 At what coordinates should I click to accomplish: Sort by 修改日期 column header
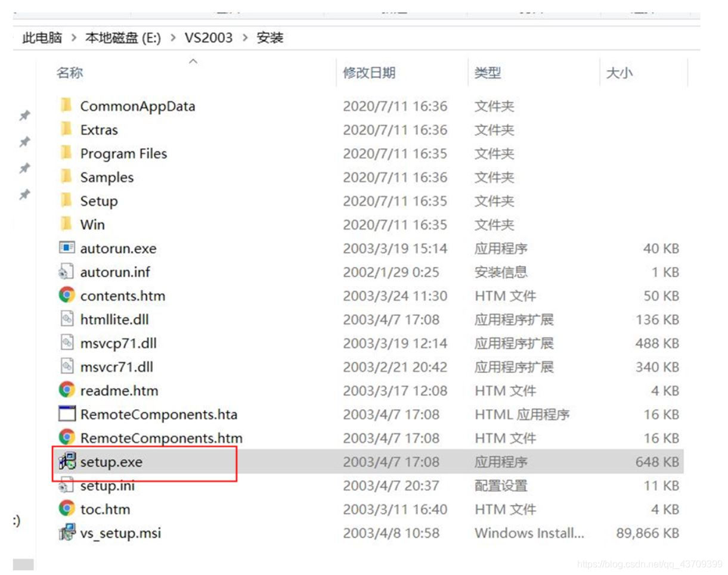click(369, 73)
